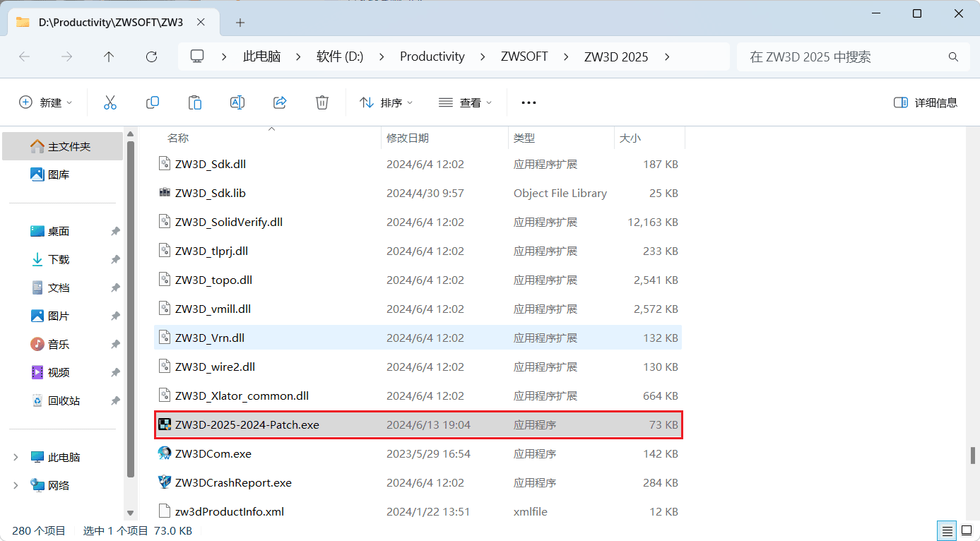Click ZWSOFT in the address breadcrumb
The height and width of the screenshot is (541, 980).
click(524, 57)
